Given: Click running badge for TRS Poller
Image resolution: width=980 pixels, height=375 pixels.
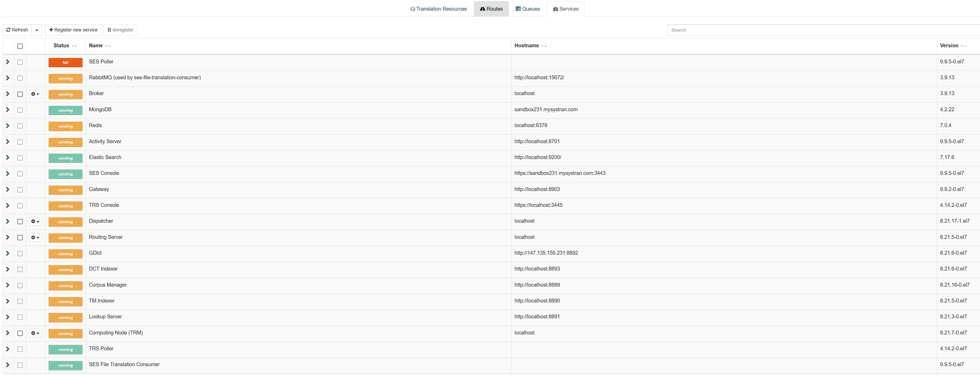Looking at the screenshot, I should (65, 350).
